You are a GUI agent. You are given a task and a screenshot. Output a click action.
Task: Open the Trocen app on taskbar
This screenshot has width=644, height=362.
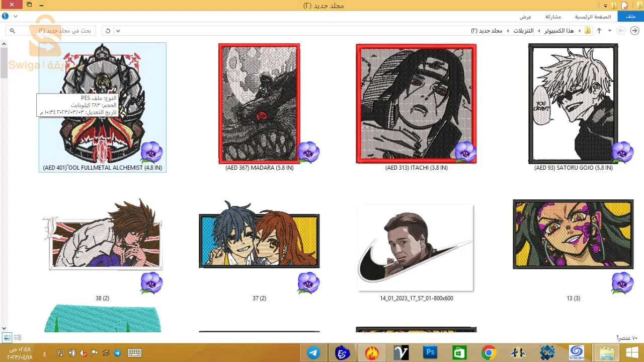tap(576, 352)
